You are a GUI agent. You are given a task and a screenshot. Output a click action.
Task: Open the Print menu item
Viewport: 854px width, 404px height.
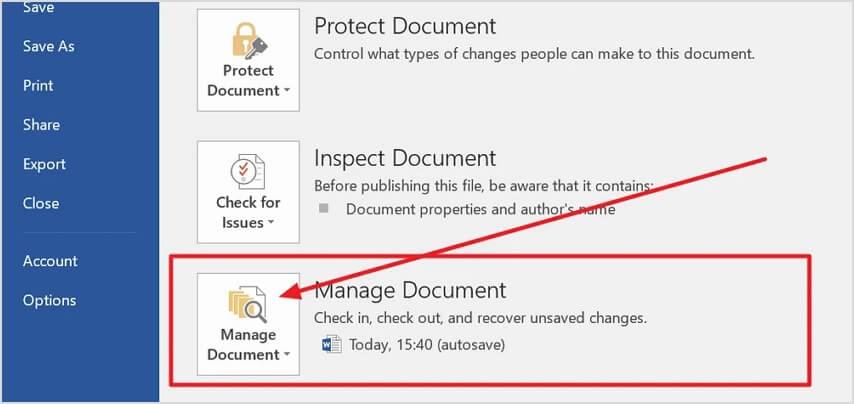click(x=38, y=85)
